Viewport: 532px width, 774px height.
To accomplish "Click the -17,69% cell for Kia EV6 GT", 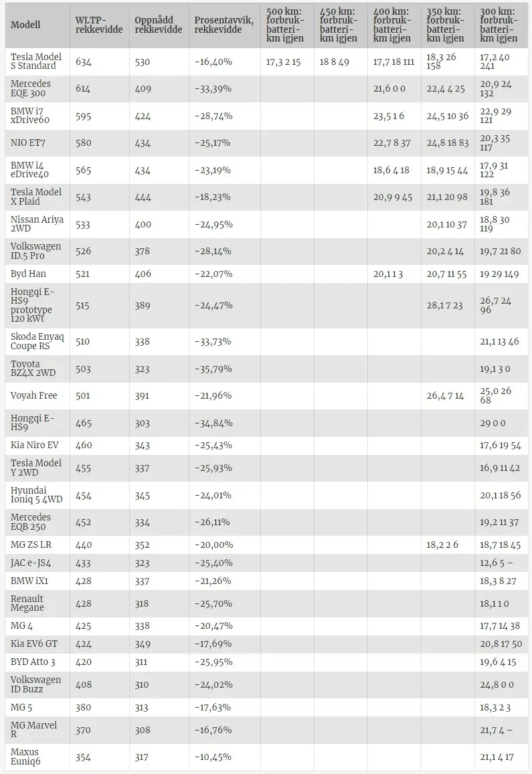I will click(213, 644).
